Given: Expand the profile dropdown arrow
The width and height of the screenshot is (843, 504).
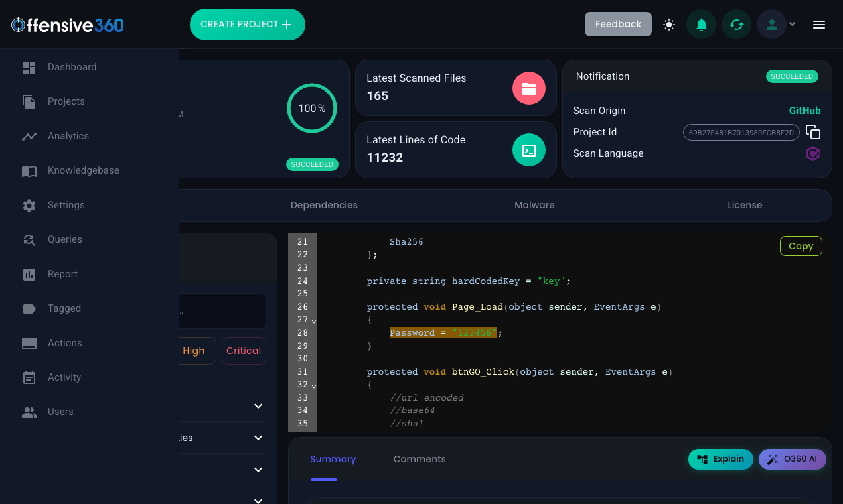Looking at the screenshot, I should point(792,25).
